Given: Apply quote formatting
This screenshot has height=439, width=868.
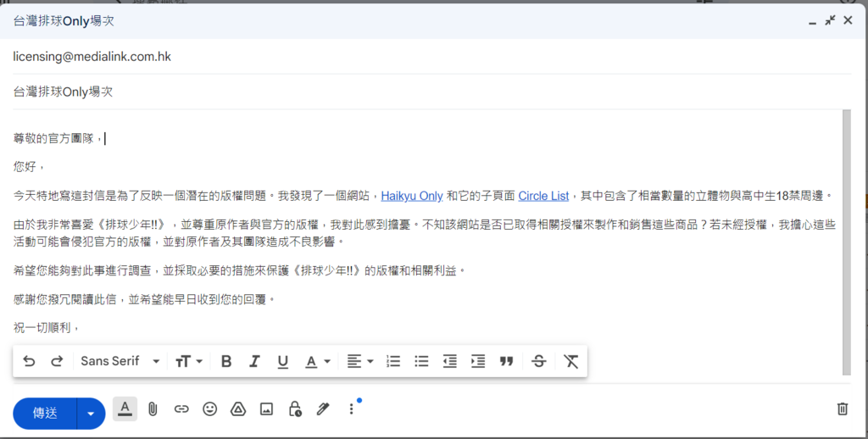Looking at the screenshot, I should 507,362.
